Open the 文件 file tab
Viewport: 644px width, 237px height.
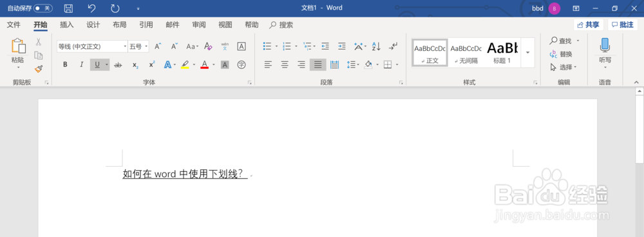[14, 25]
